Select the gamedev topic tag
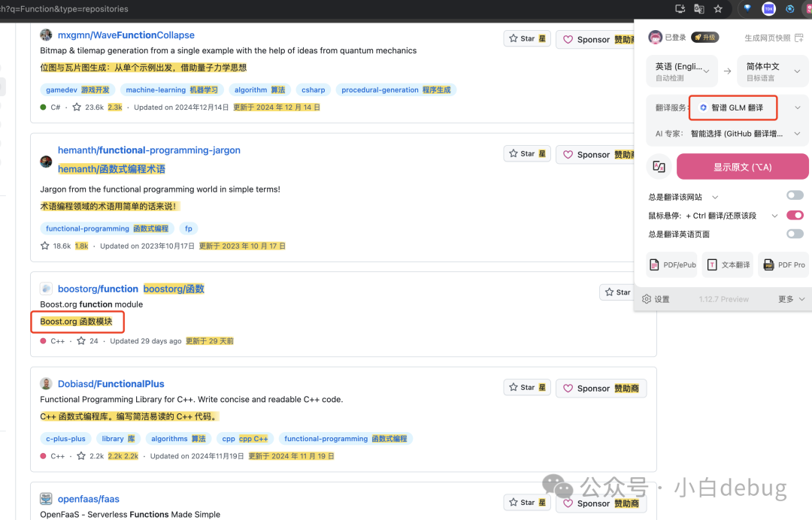812x520 pixels. 77,89
